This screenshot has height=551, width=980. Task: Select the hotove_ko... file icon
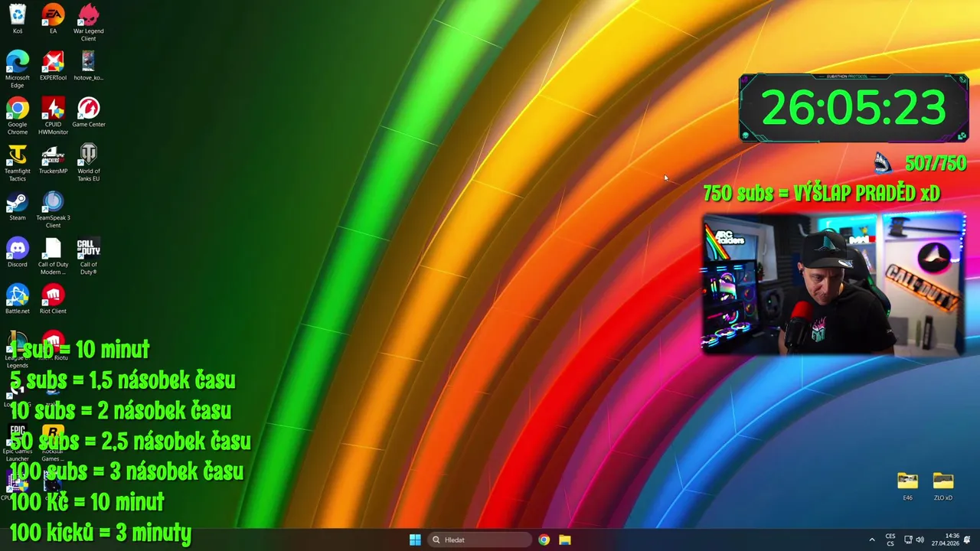[x=89, y=66]
